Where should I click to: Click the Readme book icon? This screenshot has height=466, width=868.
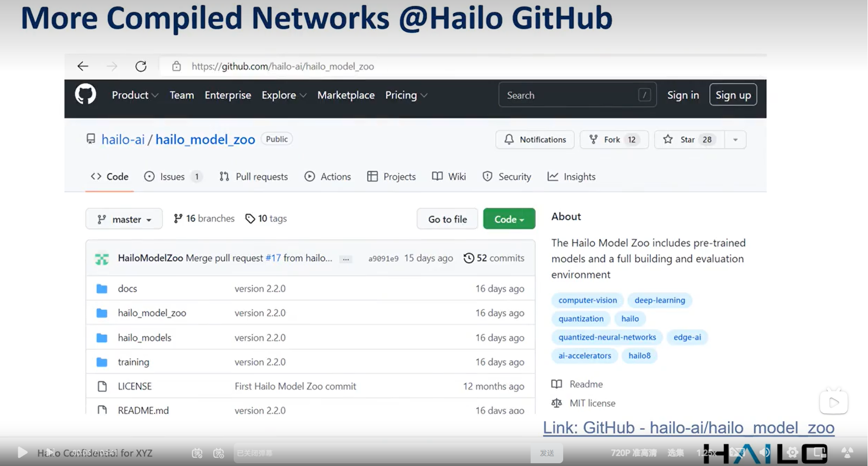point(557,384)
